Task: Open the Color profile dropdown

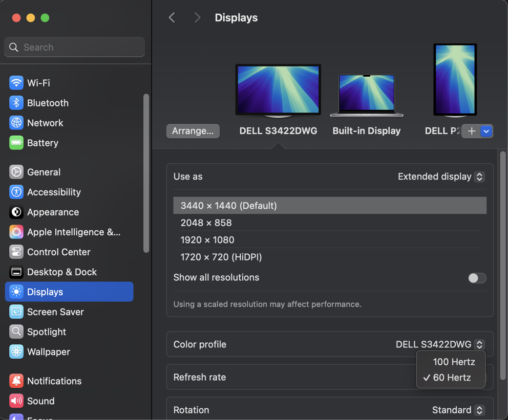Action: [x=439, y=344]
